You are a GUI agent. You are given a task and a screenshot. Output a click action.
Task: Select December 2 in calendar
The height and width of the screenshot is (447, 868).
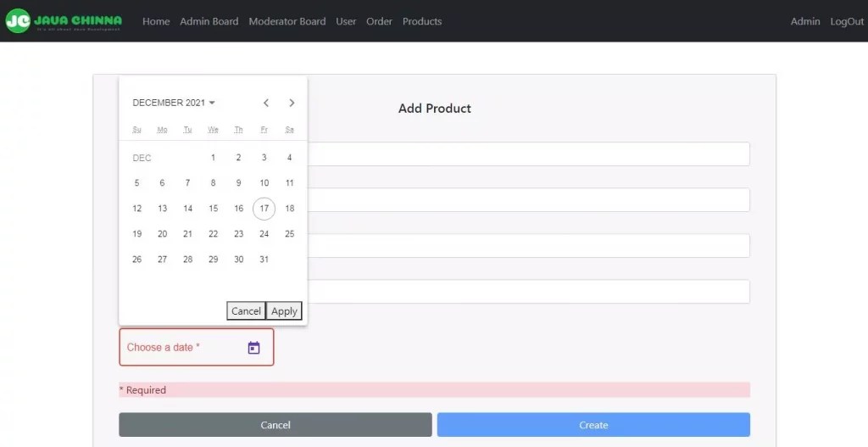pos(238,157)
